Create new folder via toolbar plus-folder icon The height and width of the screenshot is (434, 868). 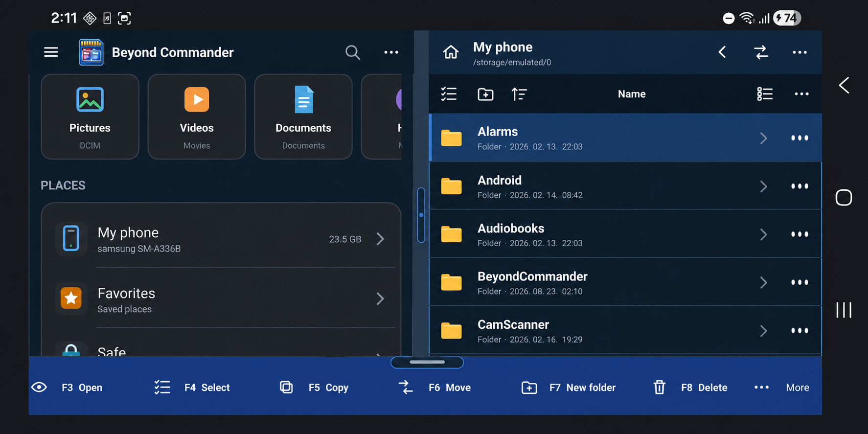[x=485, y=94]
